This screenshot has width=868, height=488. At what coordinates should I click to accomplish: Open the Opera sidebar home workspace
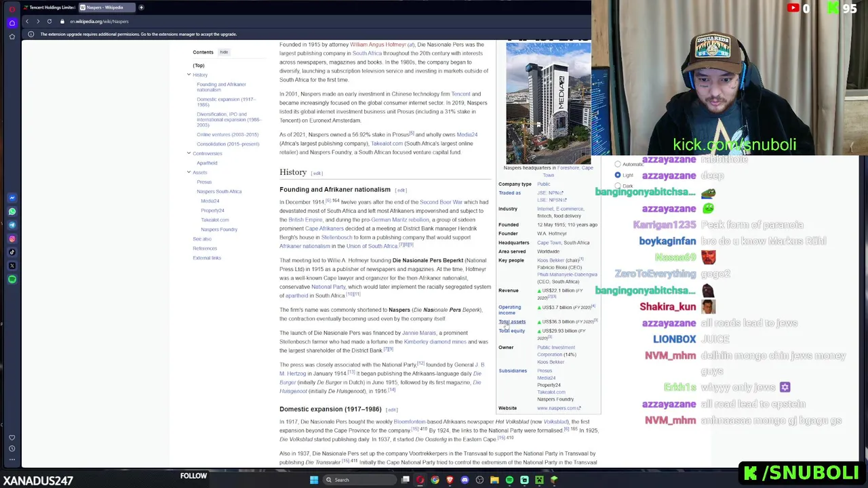click(12, 22)
